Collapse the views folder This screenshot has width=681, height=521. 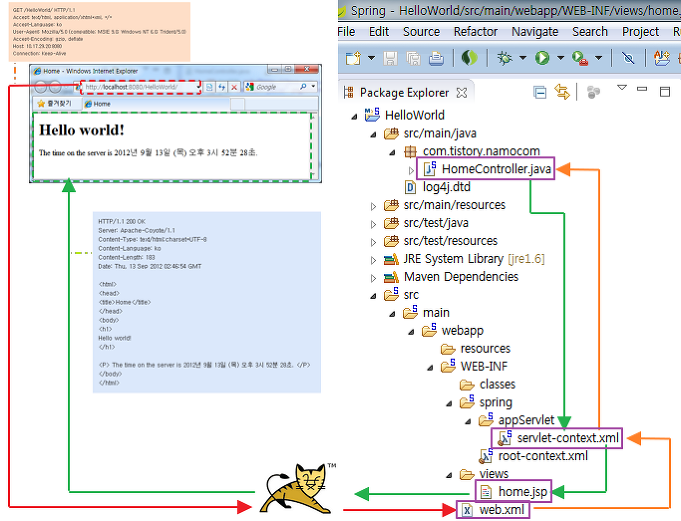(449, 475)
